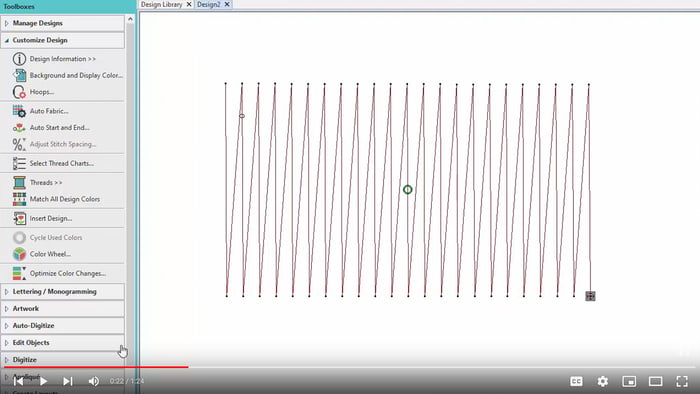Open the Color Wheel icon

click(x=19, y=254)
